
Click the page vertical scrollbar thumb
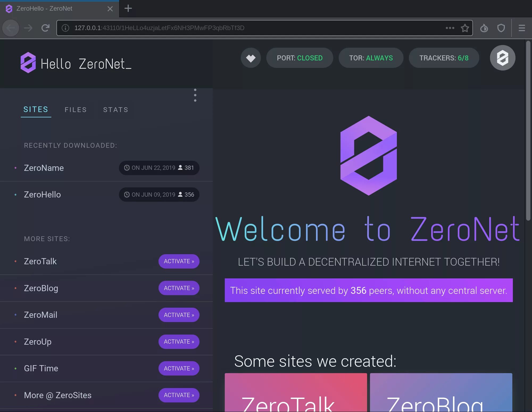pyautogui.click(x=528, y=130)
